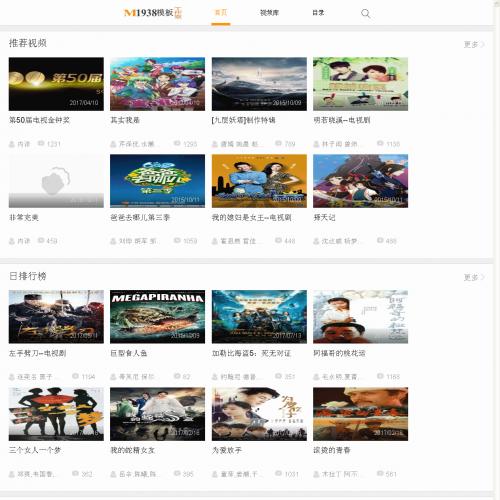Click actor icon under 明若晓溪--电视剧
Image resolution: width=500 pixels, height=500 pixels.
tap(316, 144)
